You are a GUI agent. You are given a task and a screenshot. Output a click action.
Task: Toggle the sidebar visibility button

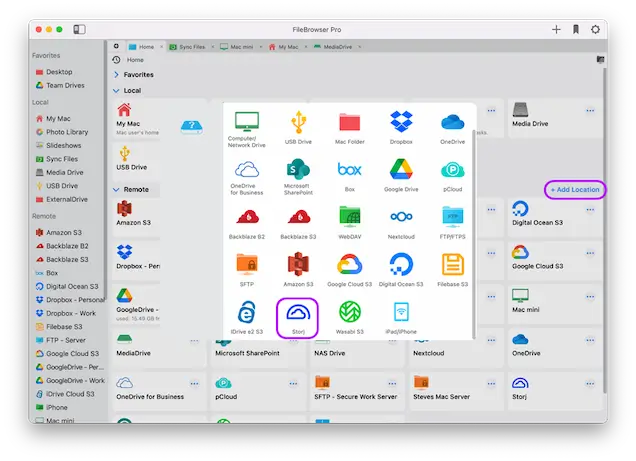point(79,29)
